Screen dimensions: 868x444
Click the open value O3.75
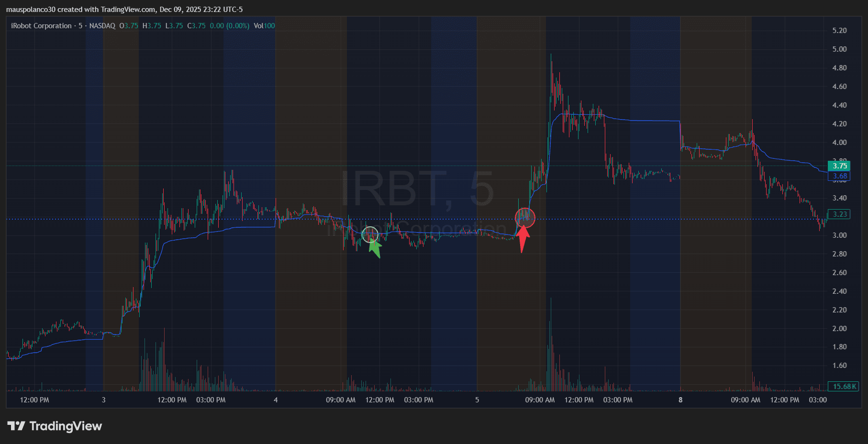tap(129, 26)
